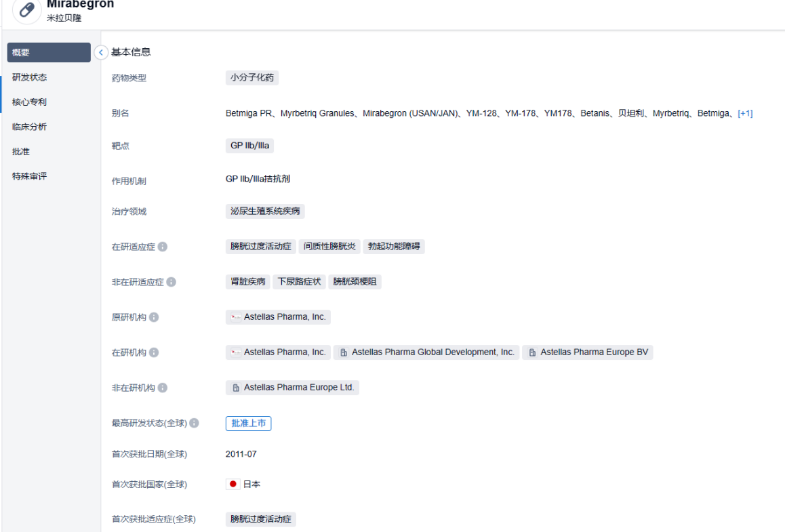This screenshot has width=785, height=532.
Task: Click the GP IIb/IIIa target tag
Action: [x=249, y=146]
